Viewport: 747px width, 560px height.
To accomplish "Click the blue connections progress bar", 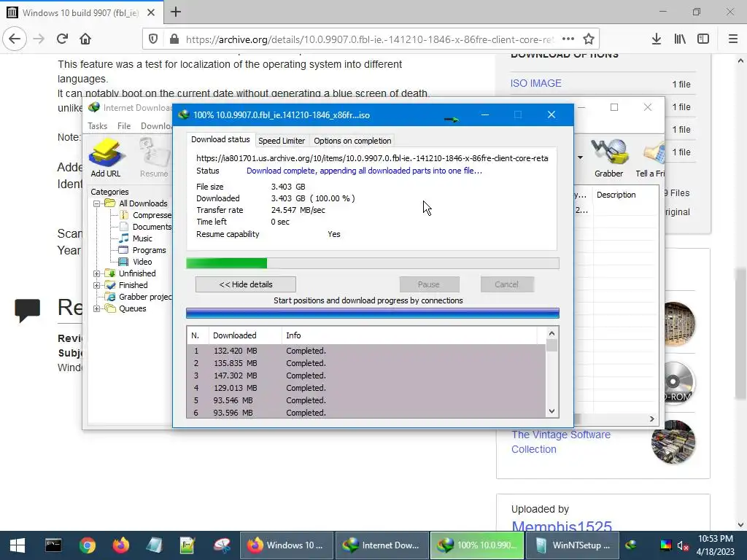I will coord(373,313).
